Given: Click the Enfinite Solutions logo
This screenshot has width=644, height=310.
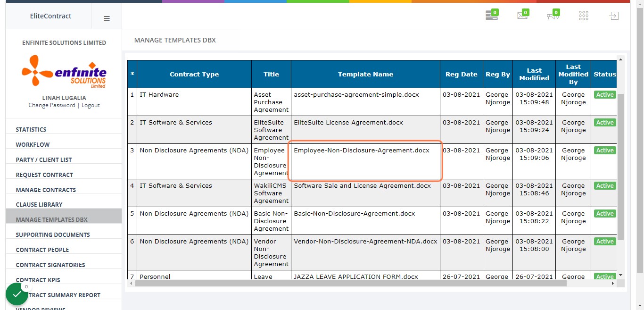Looking at the screenshot, I should (x=64, y=71).
